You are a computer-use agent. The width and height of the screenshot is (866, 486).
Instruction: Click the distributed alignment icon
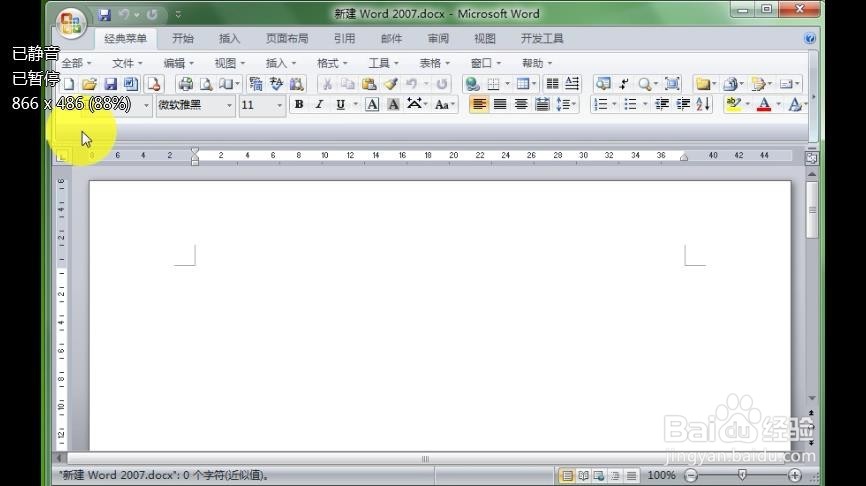pyautogui.click(x=542, y=104)
